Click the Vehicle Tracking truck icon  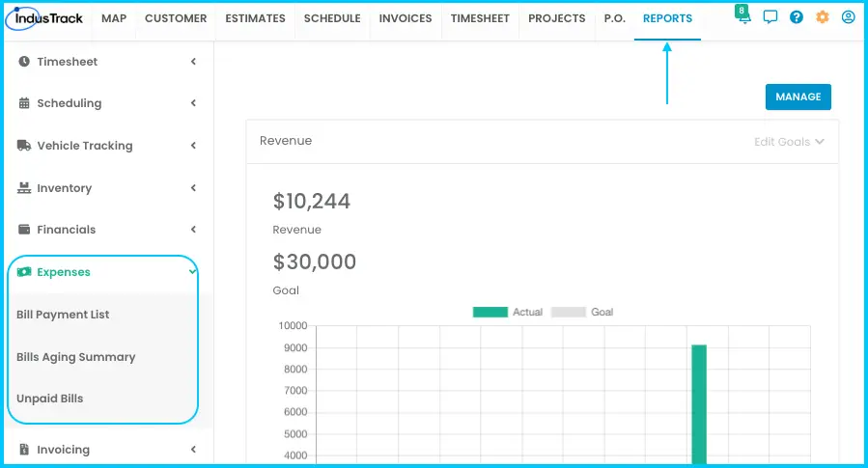click(x=24, y=146)
